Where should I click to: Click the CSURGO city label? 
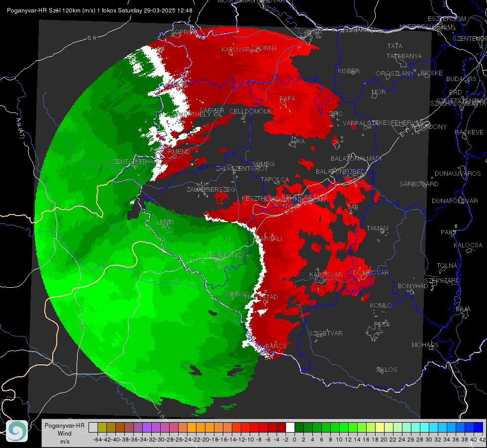[x=237, y=294]
